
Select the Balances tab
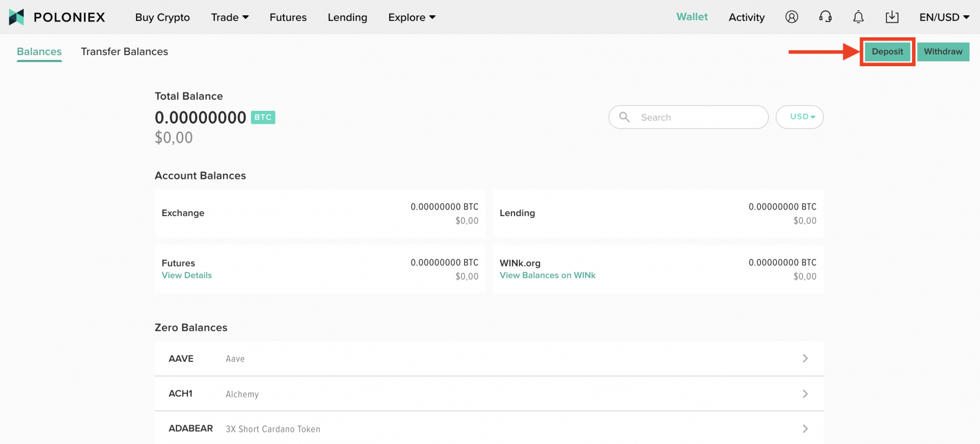tap(39, 51)
